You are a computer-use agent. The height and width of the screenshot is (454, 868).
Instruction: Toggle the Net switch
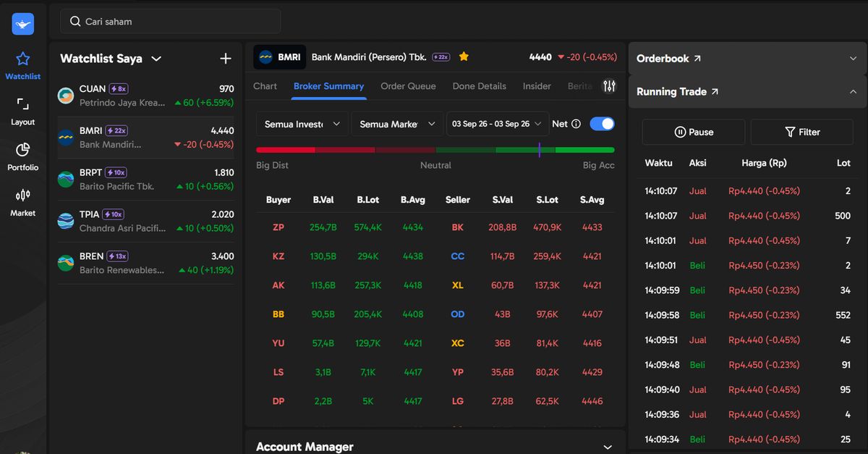coord(602,124)
